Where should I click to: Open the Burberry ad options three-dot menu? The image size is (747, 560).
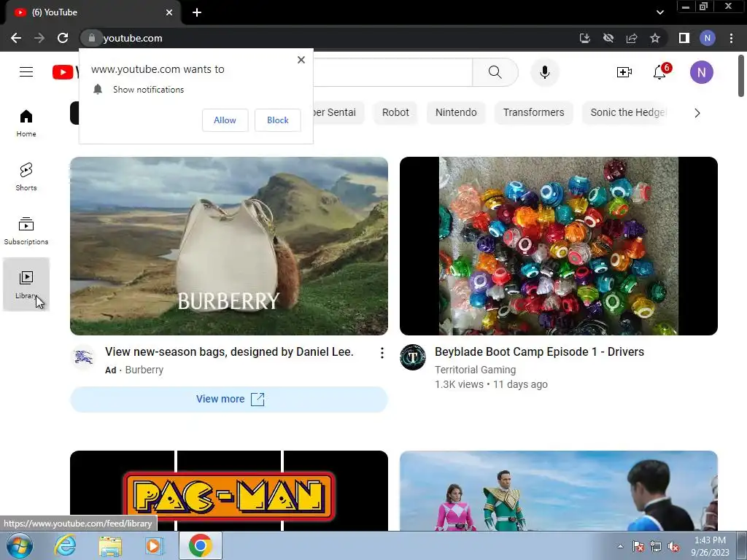click(x=382, y=353)
